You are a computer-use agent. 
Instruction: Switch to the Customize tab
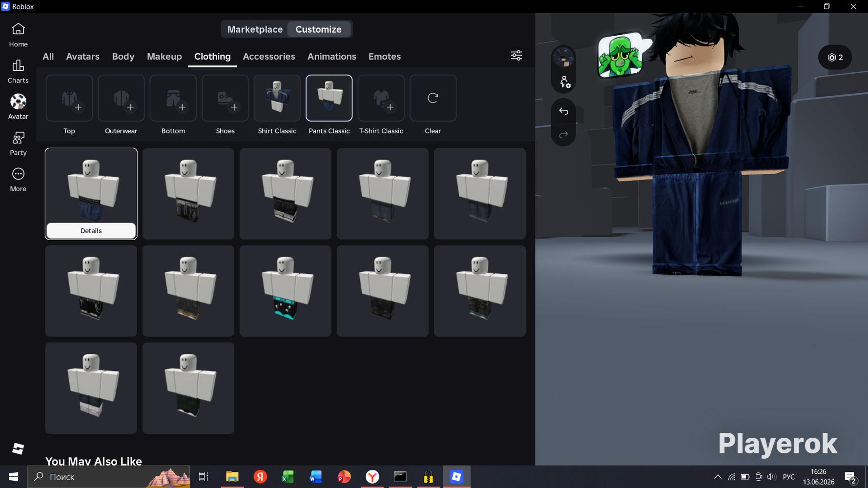point(318,29)
